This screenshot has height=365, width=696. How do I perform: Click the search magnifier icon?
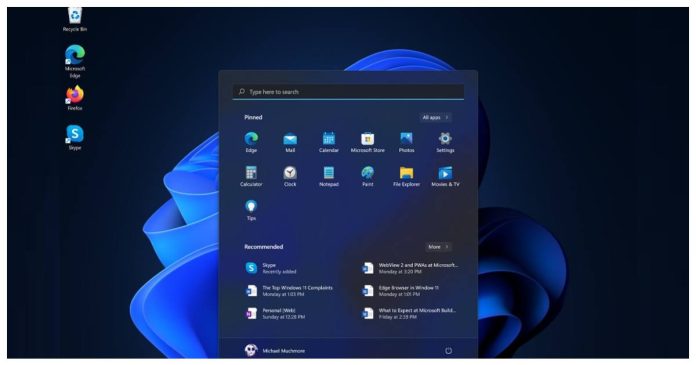241,91
